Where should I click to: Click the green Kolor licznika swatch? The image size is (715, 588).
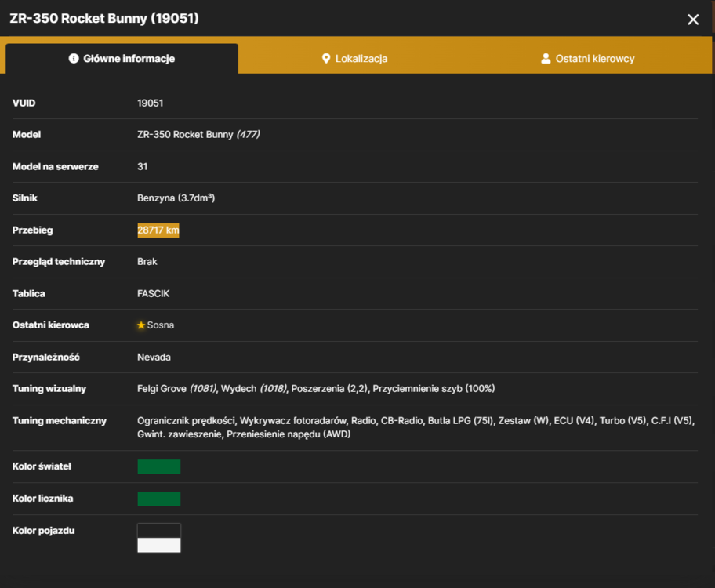(158, 499)
